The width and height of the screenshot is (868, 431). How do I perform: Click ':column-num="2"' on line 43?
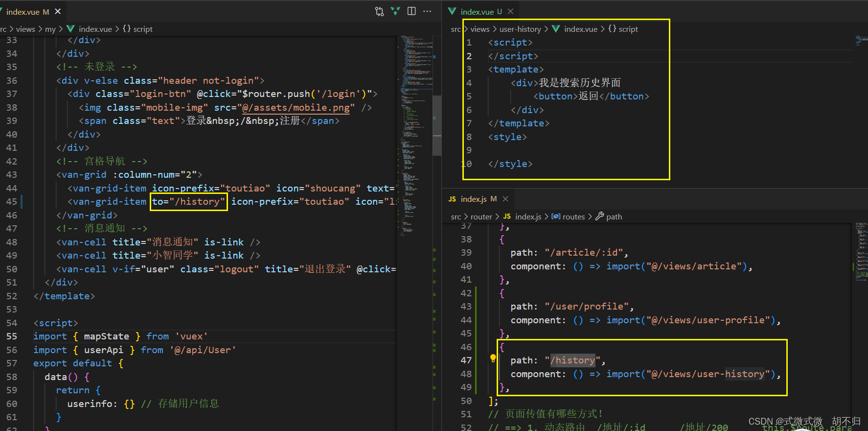(x=155, y=174)
